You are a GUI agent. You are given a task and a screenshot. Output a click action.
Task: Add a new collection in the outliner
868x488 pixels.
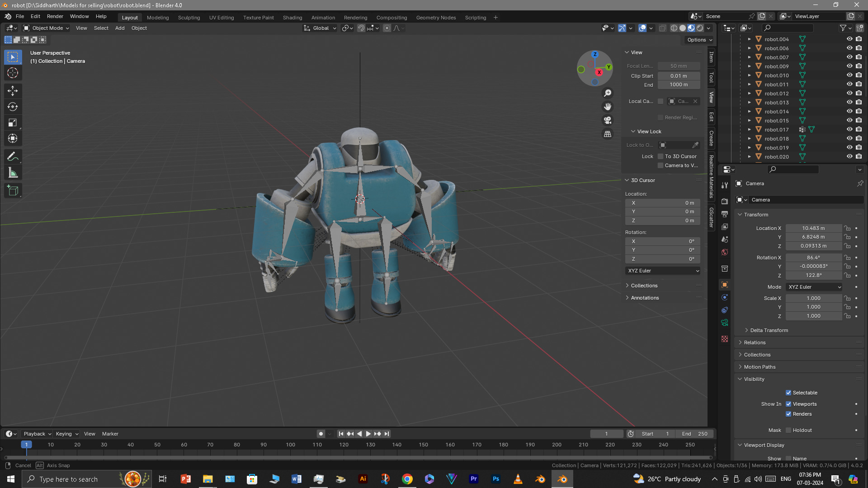click(x=859, y=28)
